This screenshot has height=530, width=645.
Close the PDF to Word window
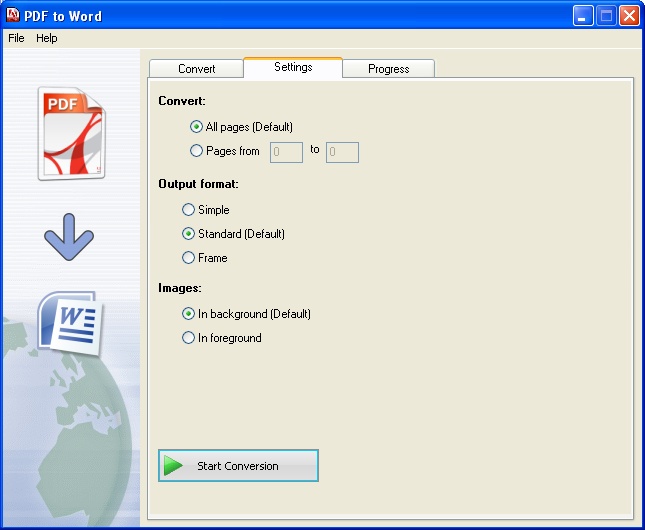tap(628, 16)
